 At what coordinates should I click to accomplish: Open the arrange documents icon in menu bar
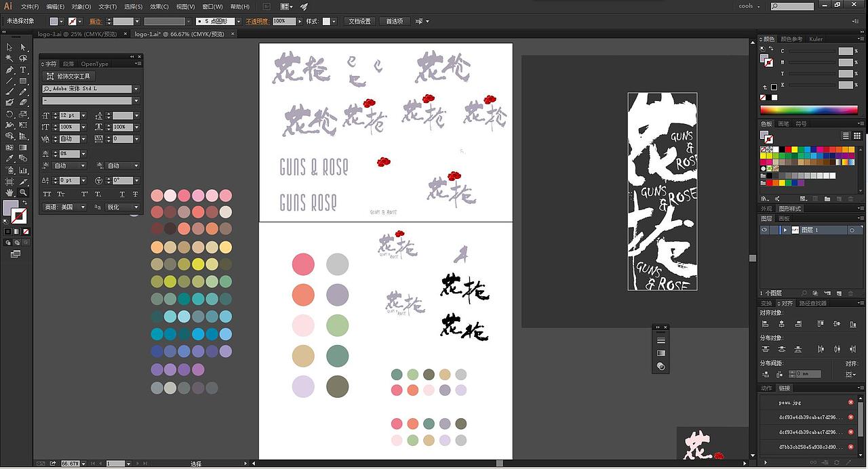(286, 6)
